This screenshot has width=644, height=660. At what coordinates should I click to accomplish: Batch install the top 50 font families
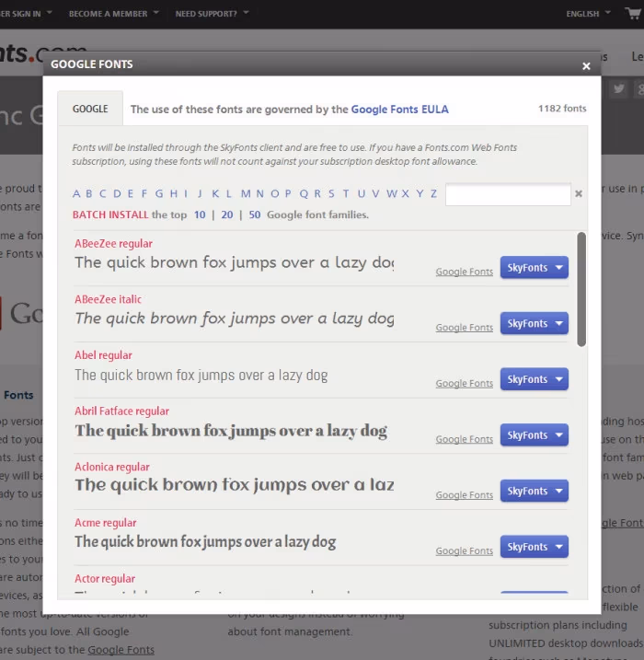(x=255, y=214)
